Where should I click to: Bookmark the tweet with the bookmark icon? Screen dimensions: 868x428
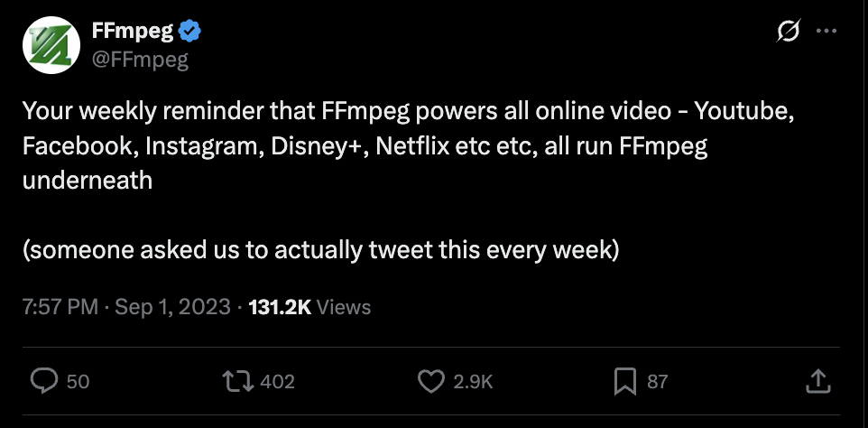click(625, 382)
